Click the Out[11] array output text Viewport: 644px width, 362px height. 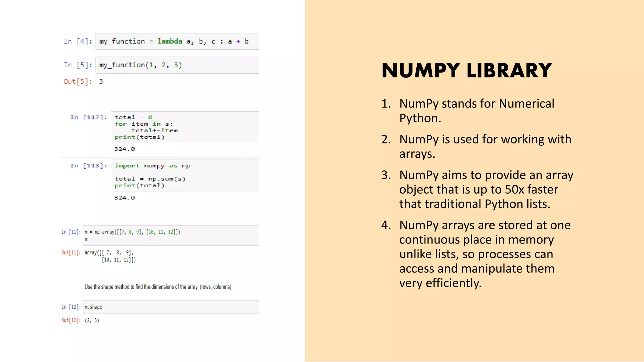click(110, 256)
